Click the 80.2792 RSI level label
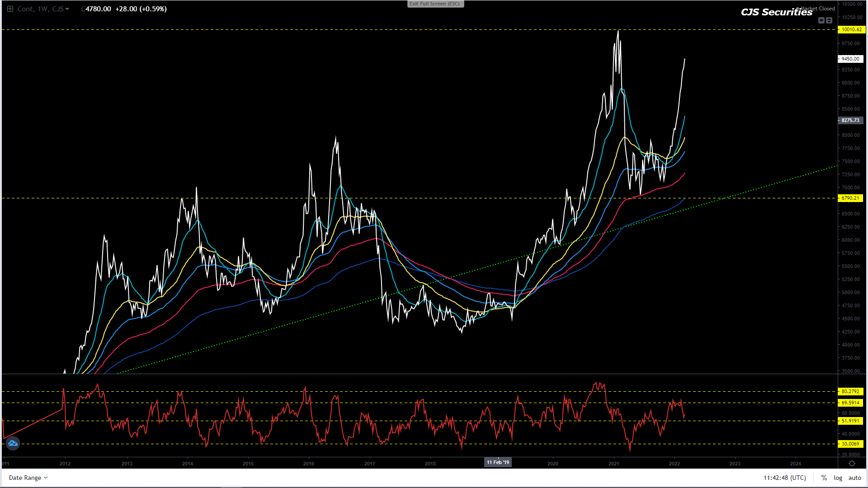 [850, 391]
